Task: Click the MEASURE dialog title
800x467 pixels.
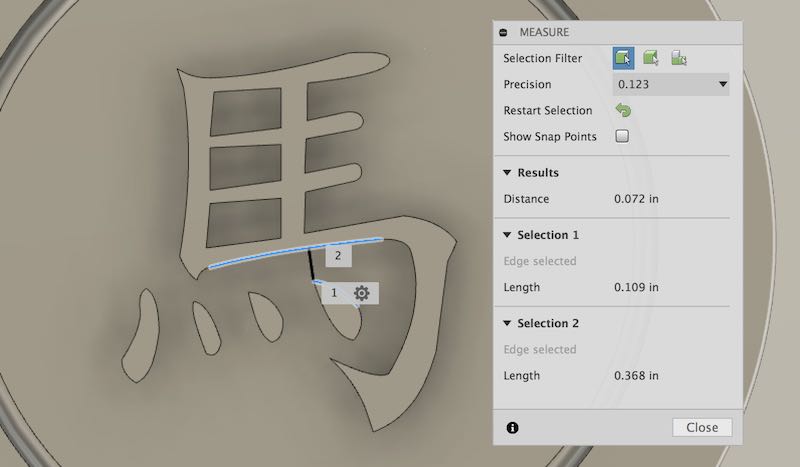Action: pos(544,32)
